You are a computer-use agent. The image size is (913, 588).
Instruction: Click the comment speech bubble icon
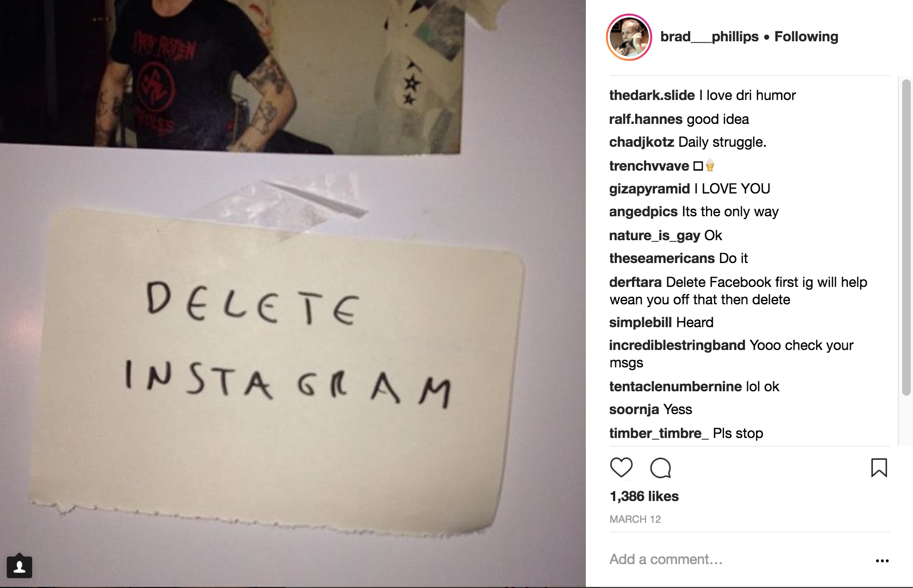661,467
